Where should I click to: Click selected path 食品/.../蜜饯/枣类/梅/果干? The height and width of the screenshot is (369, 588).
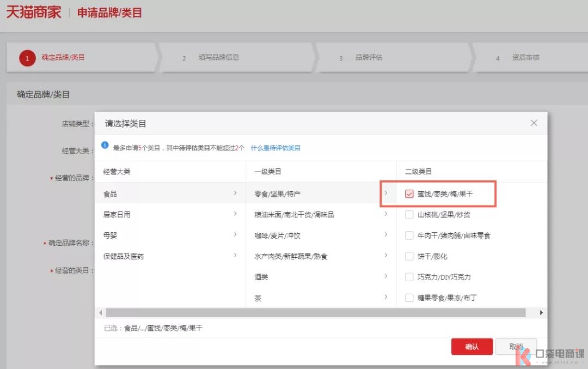[163, 328]
